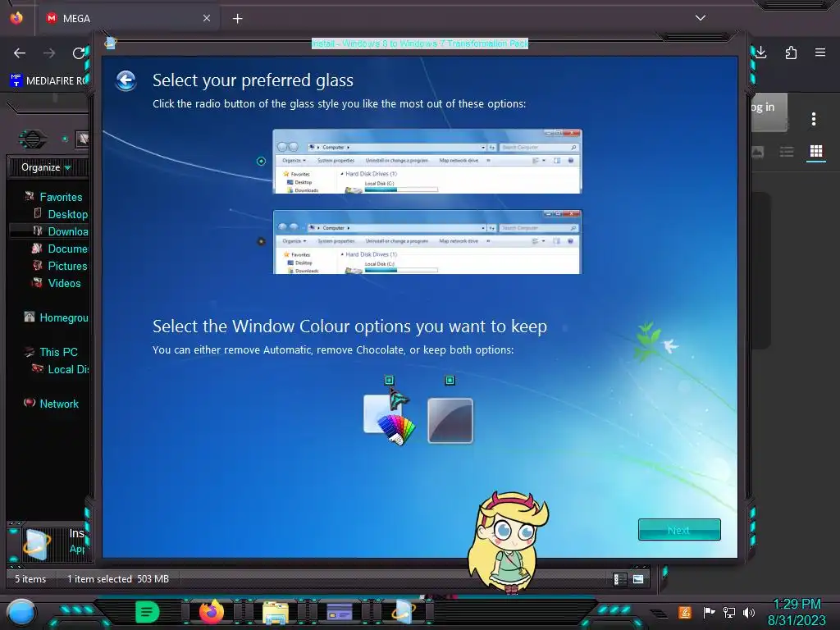Open Action Center flag tray icon
The width and height of the screenshot is (840, 630).
709,612
